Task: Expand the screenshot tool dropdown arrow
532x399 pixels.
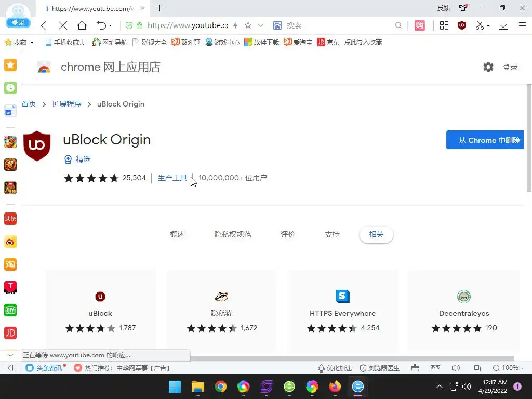Action: [x=488, y=26]
